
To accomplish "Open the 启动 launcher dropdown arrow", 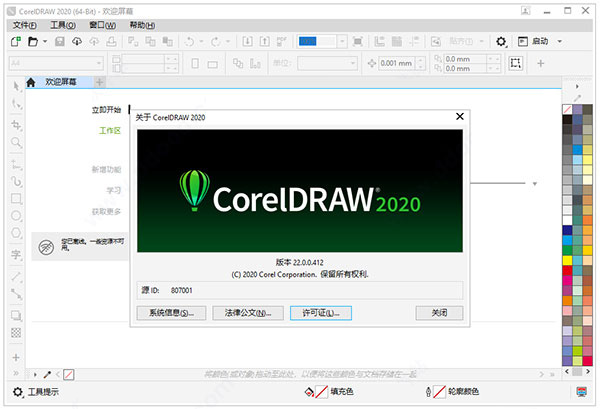I will [x=559, y=41].
